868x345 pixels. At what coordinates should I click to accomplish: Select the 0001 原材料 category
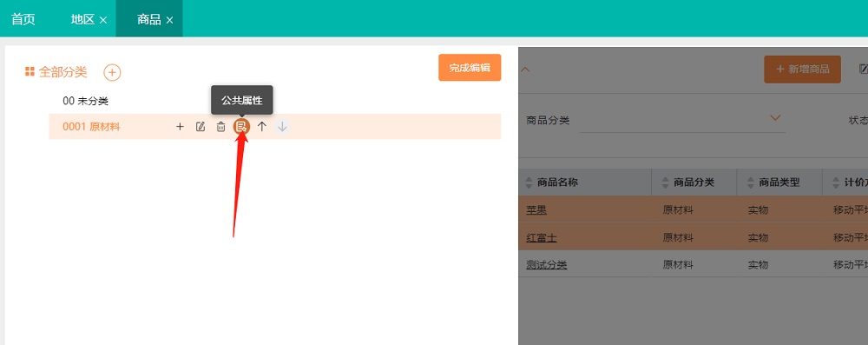pyautogui.click(x=91, y=127)
